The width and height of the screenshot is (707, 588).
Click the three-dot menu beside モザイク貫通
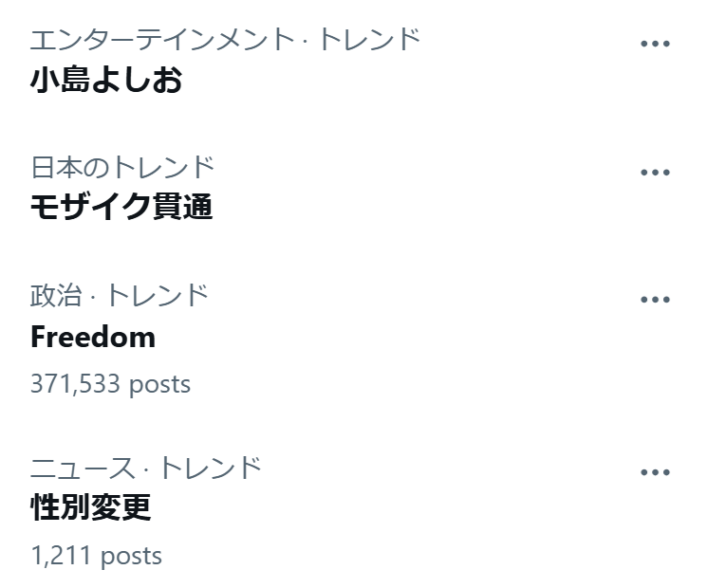[x=655, y=173]
